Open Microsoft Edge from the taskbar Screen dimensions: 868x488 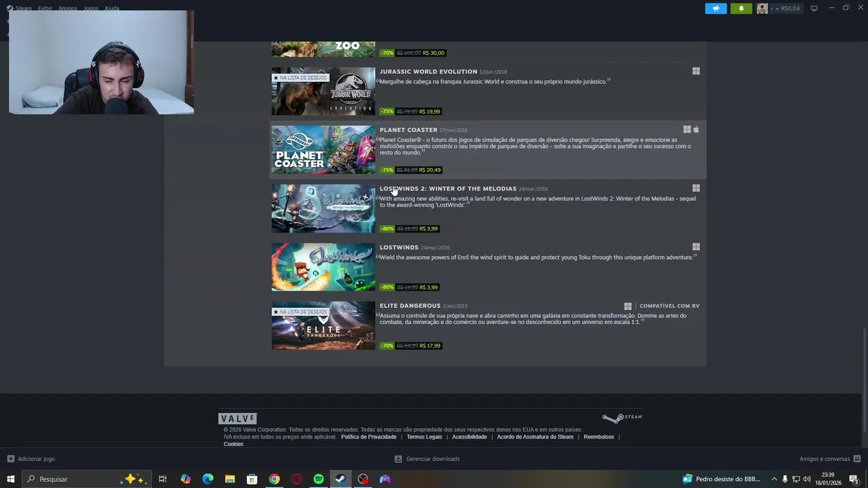[x=208, y=479]
